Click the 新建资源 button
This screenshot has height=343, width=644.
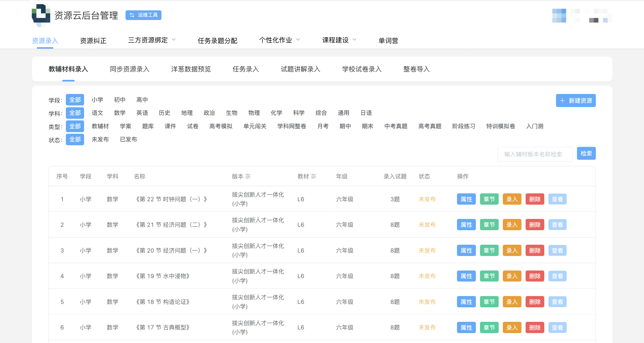[x=576, y=100]
